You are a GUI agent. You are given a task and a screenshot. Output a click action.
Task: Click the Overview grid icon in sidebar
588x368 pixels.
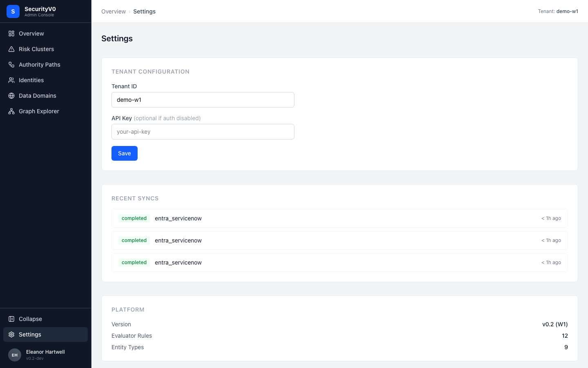tap(11, 34)
